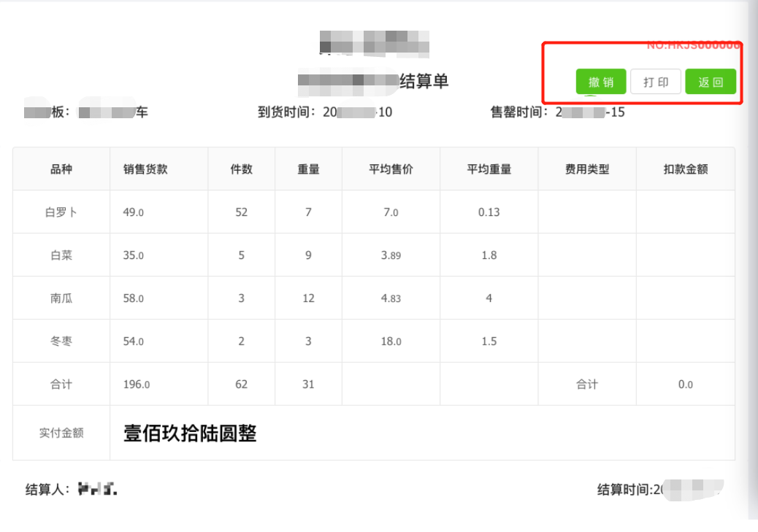Select the 平均售价 column header

coord(391,169)
